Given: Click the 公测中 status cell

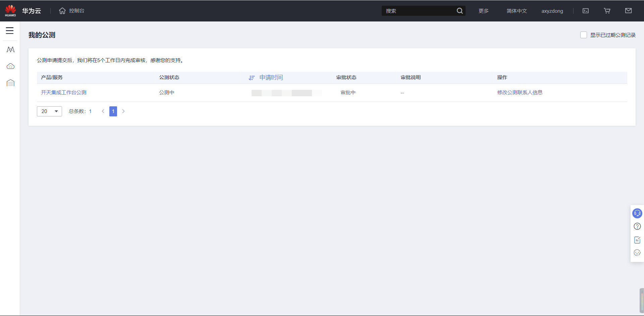Looking at the screenshot, I should [x=167, y=92].
